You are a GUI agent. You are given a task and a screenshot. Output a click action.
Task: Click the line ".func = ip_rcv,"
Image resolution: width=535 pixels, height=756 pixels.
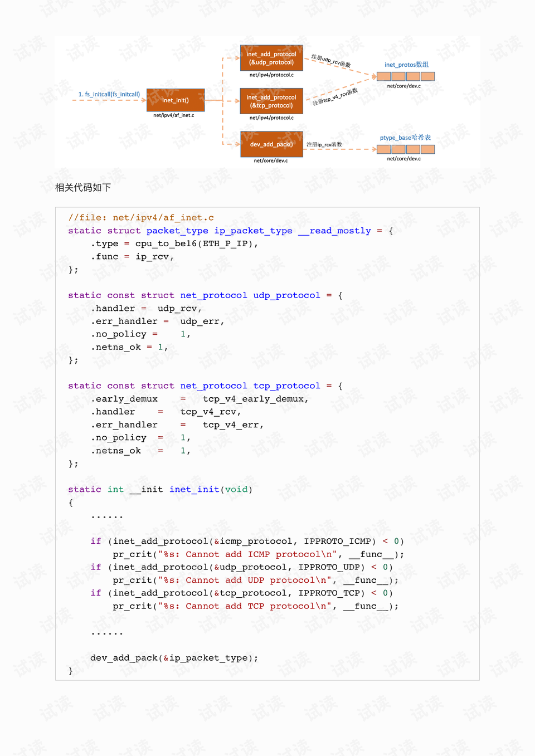tap(133, 257)
